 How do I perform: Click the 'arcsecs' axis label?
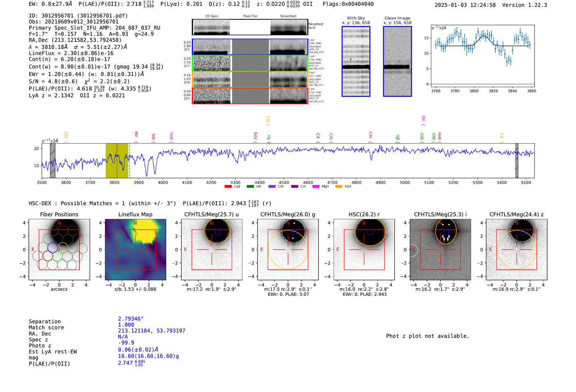click(59, 289)
